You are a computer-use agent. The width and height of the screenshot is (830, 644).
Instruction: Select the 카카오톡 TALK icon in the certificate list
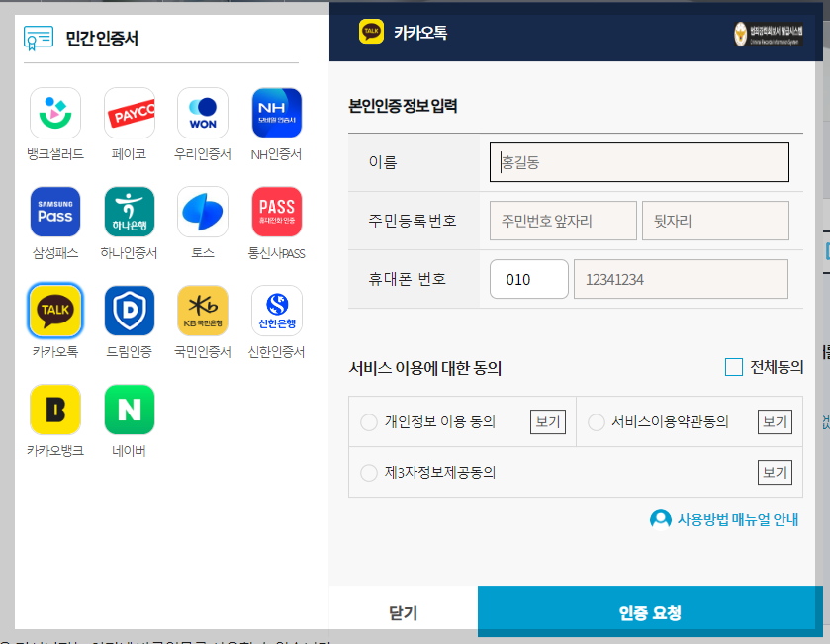pyautogui.click(x=55, y=311)
